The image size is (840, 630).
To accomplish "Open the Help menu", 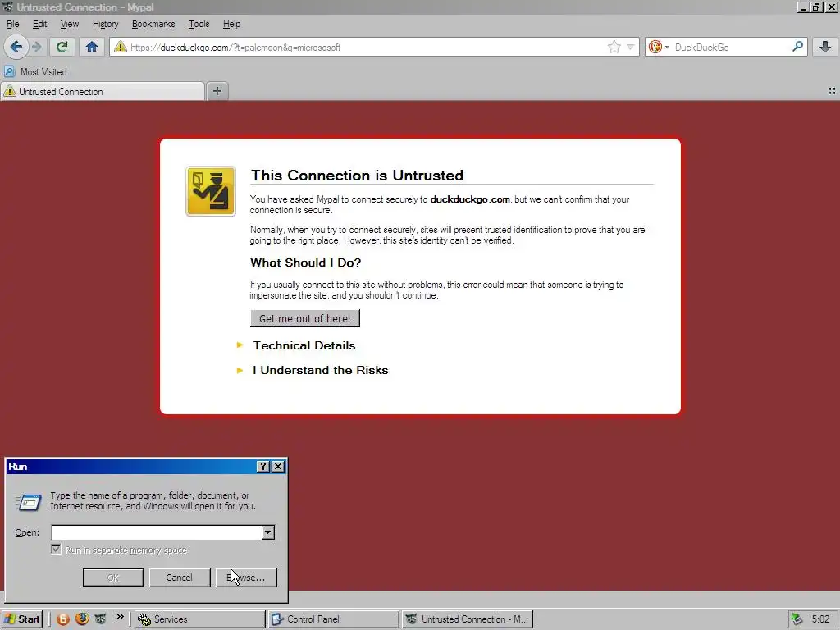I will click(x=231, y=24).
